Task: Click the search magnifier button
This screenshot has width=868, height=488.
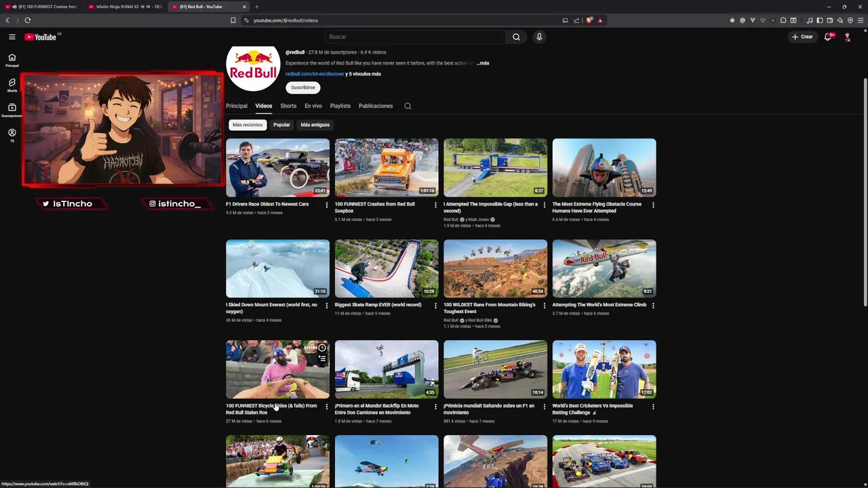Action: click(x=516, y=37)
